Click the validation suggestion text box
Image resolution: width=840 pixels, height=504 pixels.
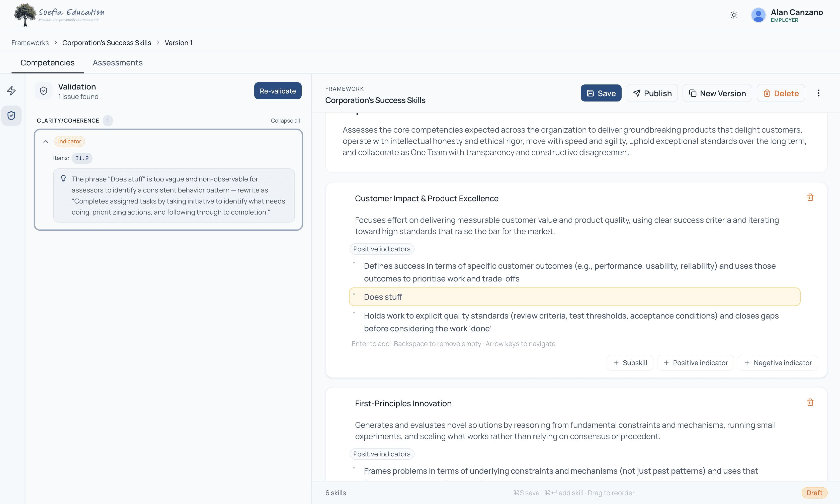coord(174,196)
